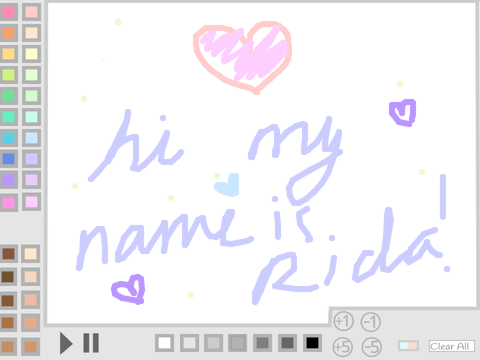Choose the aqua green swatch
Viewport: 480px width, 360px height.
click(9, 117)
